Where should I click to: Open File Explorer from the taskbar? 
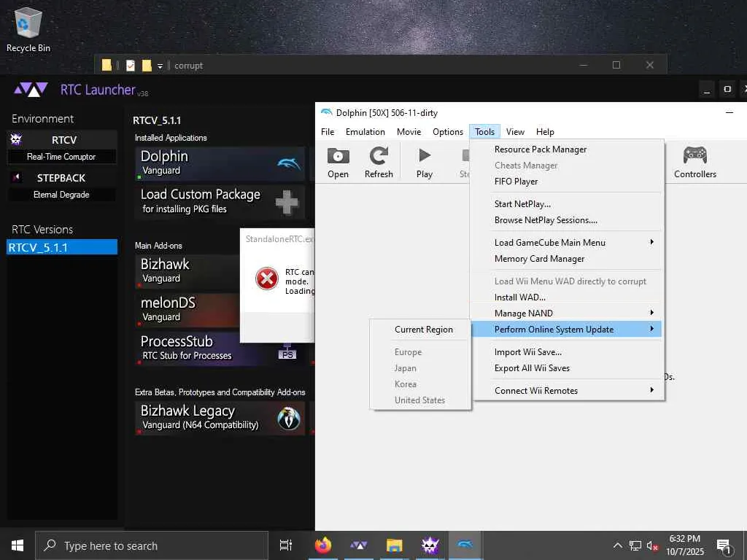(x=394, y=545)
